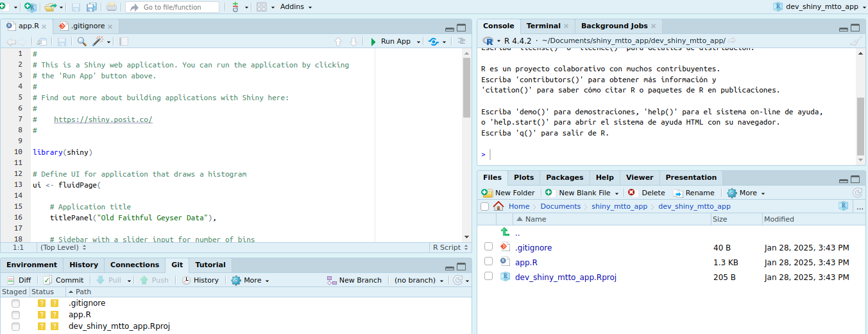The image size is (868, 334).
Task: Click the Files breadcrumb ellipsis go-to-directory button
Action: tap(859, 206)
